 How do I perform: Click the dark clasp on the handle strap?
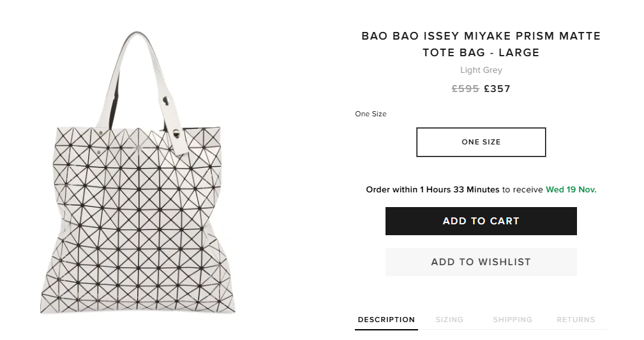coord(167,102)
